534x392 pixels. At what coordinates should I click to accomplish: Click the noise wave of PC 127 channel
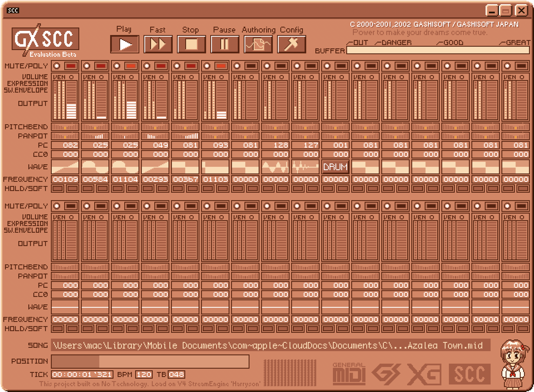pos(305,167)
